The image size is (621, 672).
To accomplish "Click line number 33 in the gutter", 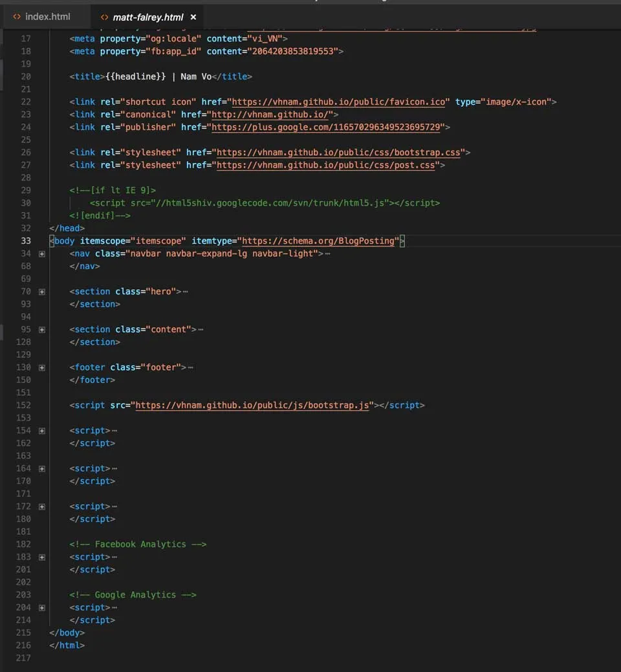I will (26, 241).
